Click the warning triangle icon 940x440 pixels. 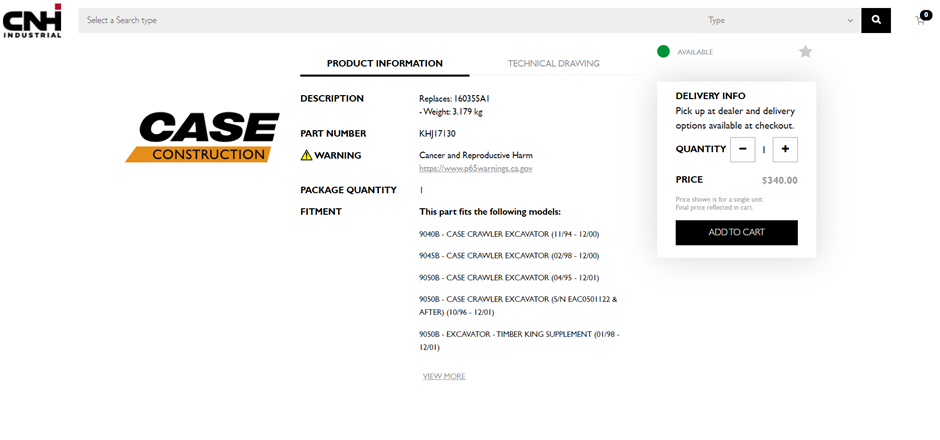(x=307, y=155)
